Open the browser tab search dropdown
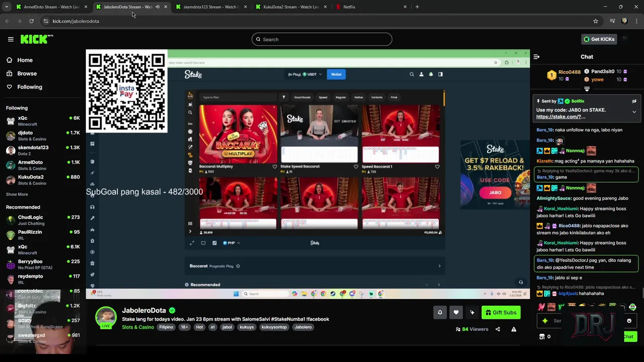The width and height of the screenshot is (644, 362). [x=7, y=7]
